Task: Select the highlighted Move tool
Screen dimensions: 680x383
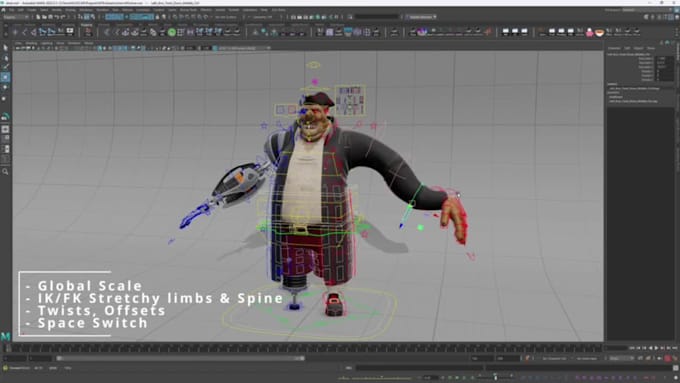Action: pyautogui.click(x=5, y=77)
